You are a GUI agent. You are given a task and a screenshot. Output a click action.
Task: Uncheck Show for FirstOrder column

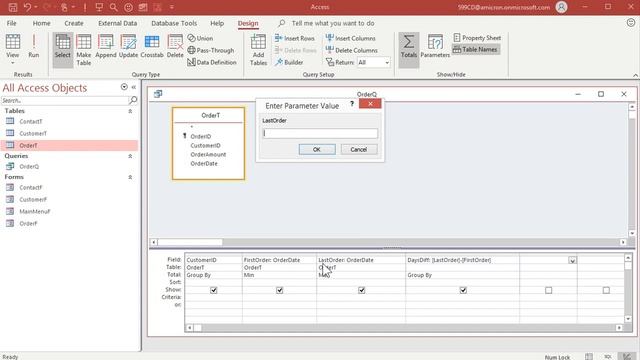pyautogui.click(x=280, y=290)
